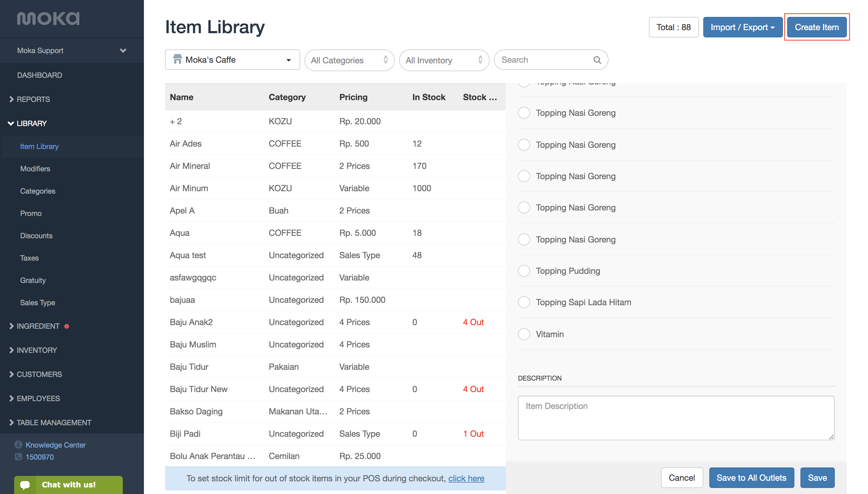Click the search magnifier icon
The width and height of the screenshot is (868, 494).
tap(597, 60)
